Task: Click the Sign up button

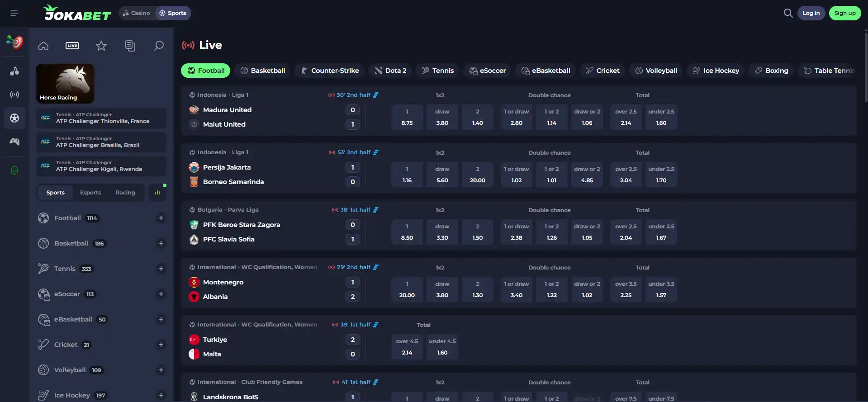Action: click(844, 13)
